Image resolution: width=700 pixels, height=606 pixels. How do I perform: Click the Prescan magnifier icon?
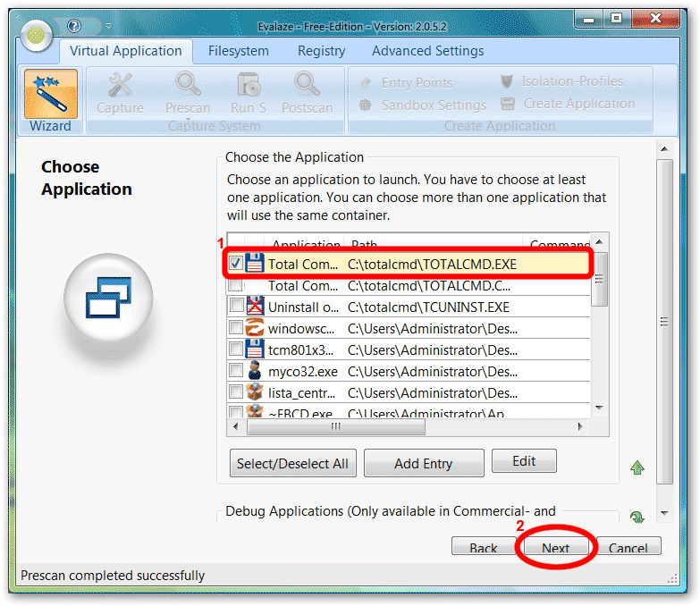point(188,84)
